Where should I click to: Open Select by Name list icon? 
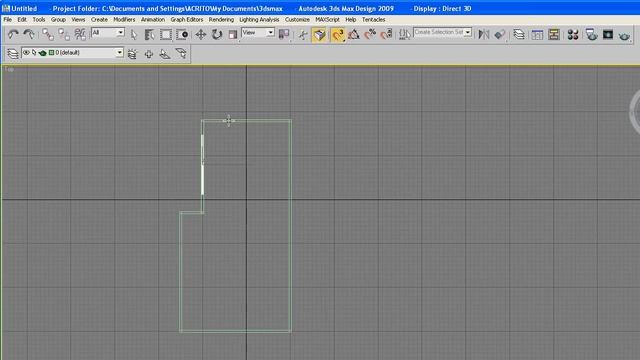[149, 34]
